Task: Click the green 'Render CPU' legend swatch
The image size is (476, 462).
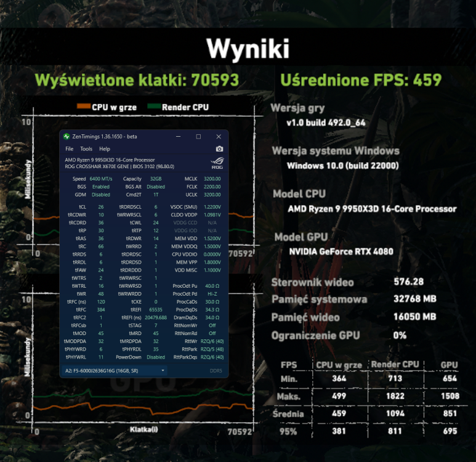Action: point(154,107)
